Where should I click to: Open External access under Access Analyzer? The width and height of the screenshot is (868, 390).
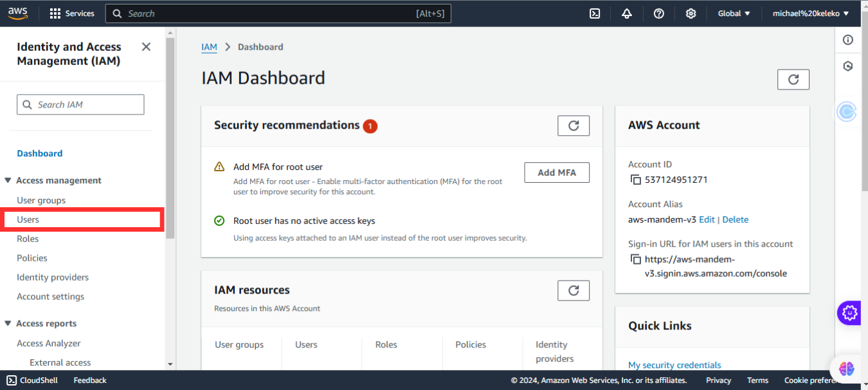(x=60, y=363)
